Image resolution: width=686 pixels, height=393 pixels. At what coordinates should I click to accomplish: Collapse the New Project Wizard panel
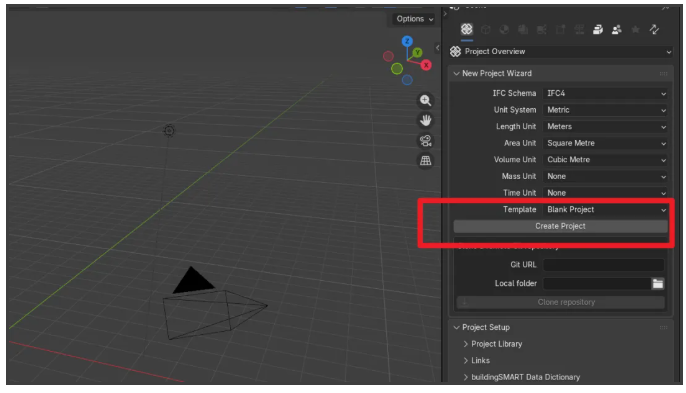pos(456,74)
